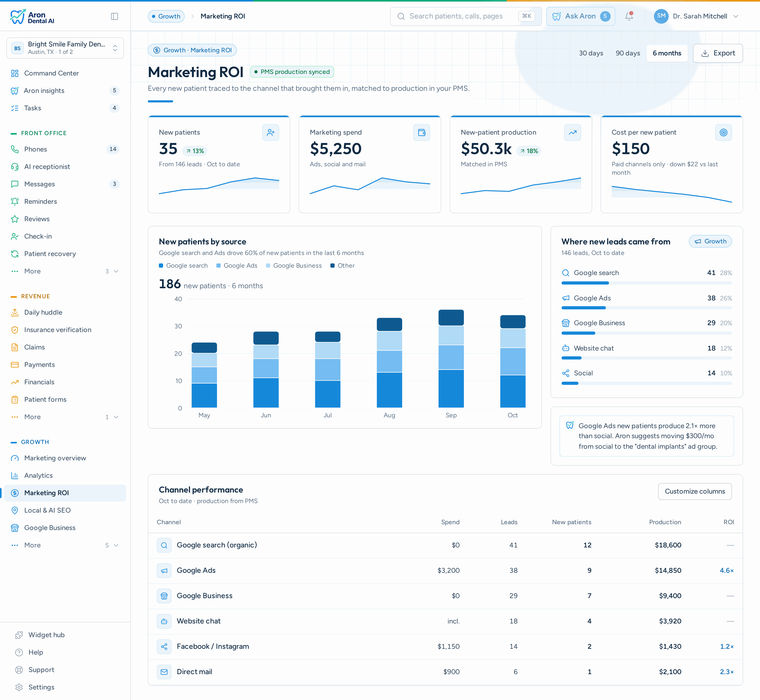Open AI receptionist page
Viewport: 760px width, 700px height.
[65, 167]
